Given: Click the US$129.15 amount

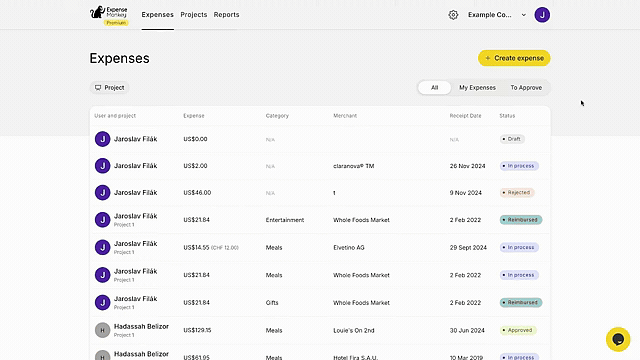Looking at the screenshot, I should [197, 330].
